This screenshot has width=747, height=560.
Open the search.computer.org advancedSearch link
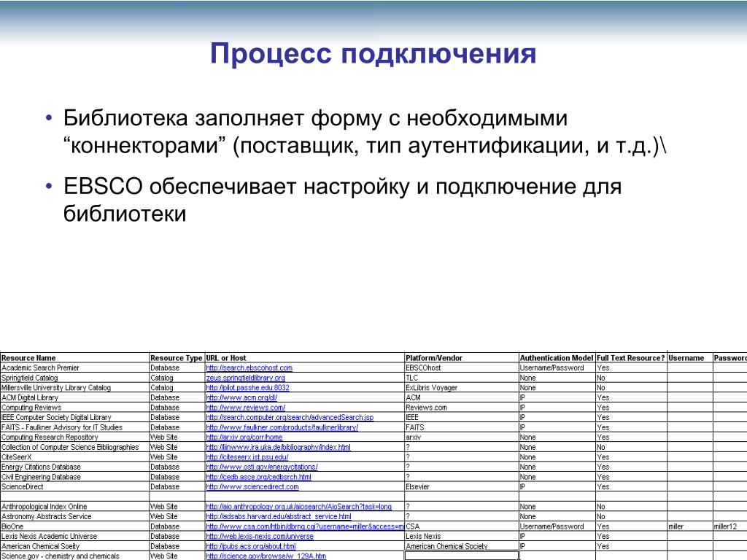click(x=290, y=417)
